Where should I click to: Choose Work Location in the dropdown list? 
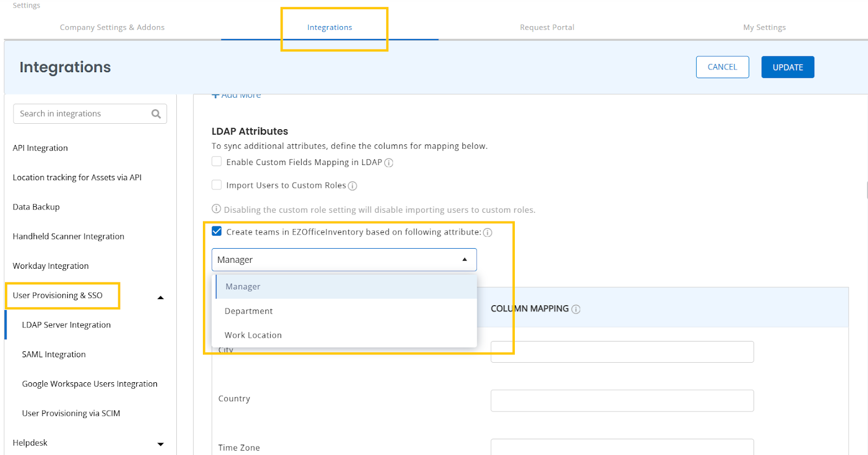[253, 336]
